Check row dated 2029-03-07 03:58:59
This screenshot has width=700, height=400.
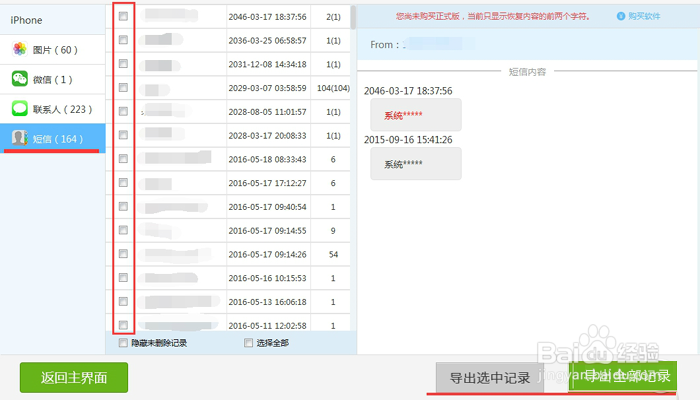123,88
